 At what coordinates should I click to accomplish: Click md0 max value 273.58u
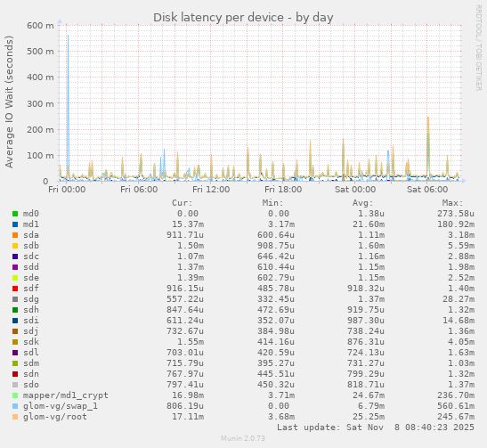click(456, 214)
